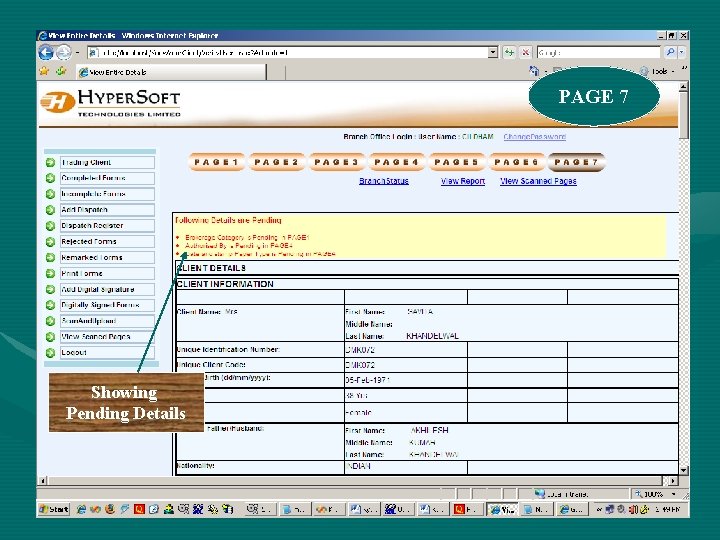Open the address bar URL dropdown arrow
This screenshot has height=540, width=720.
493,52
